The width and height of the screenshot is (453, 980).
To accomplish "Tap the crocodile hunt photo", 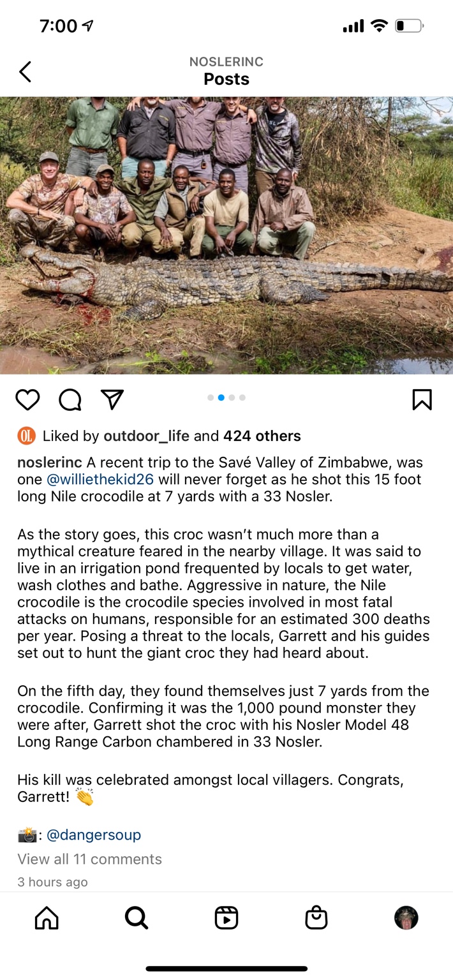I will point(226,235).
